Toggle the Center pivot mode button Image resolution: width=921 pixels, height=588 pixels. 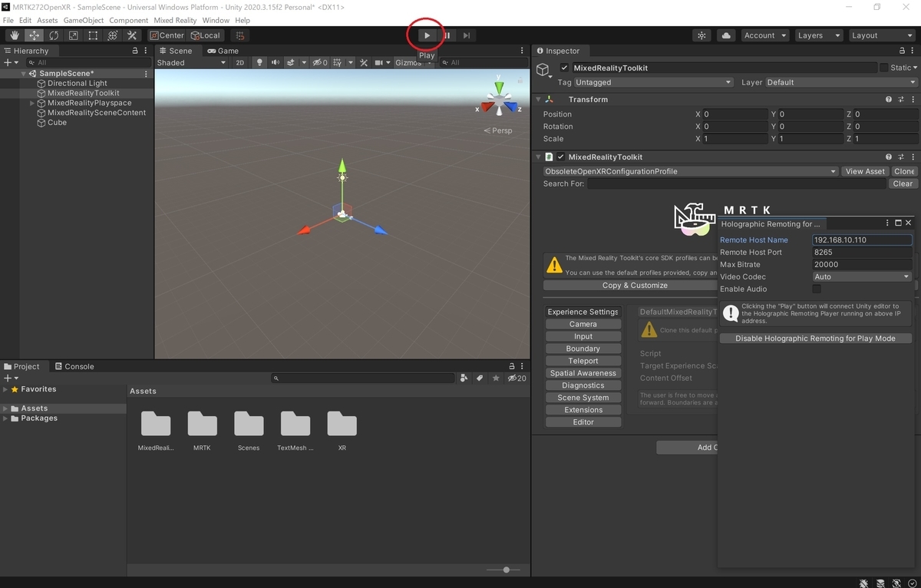pyautogui.click(x=167, y=35)
